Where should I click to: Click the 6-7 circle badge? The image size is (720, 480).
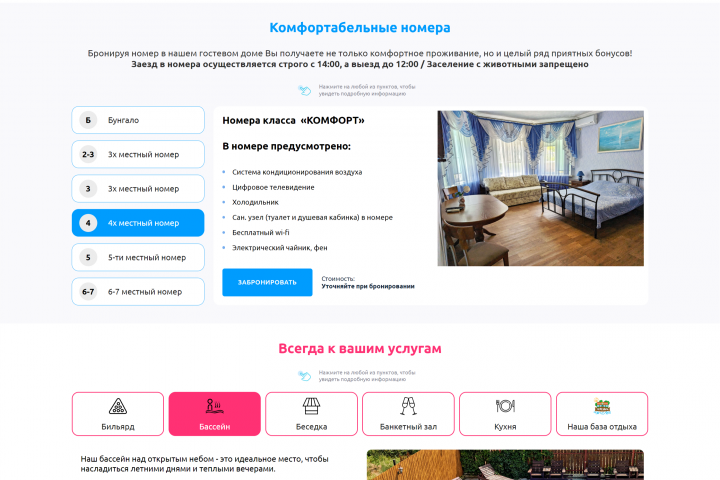tap(88, 292)
